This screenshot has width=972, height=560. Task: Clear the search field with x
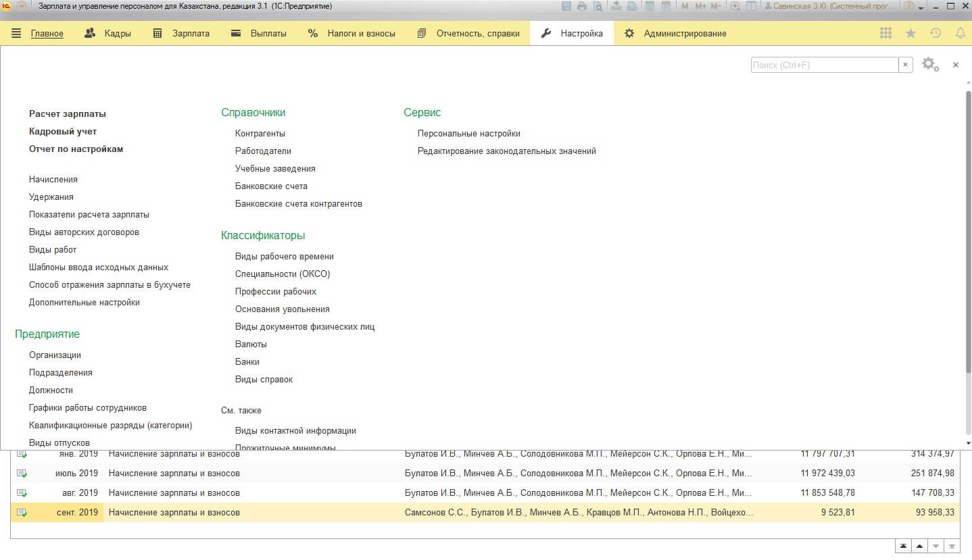(906, 65)
